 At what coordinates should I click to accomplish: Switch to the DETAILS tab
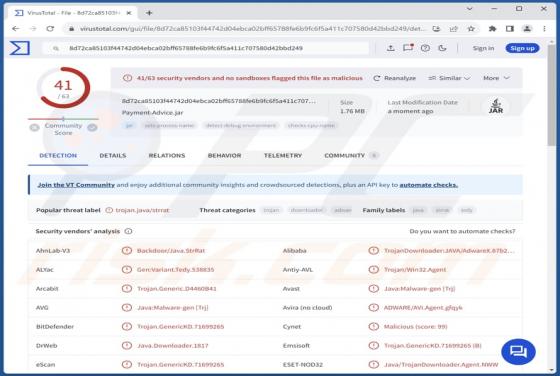coord(112,156)
